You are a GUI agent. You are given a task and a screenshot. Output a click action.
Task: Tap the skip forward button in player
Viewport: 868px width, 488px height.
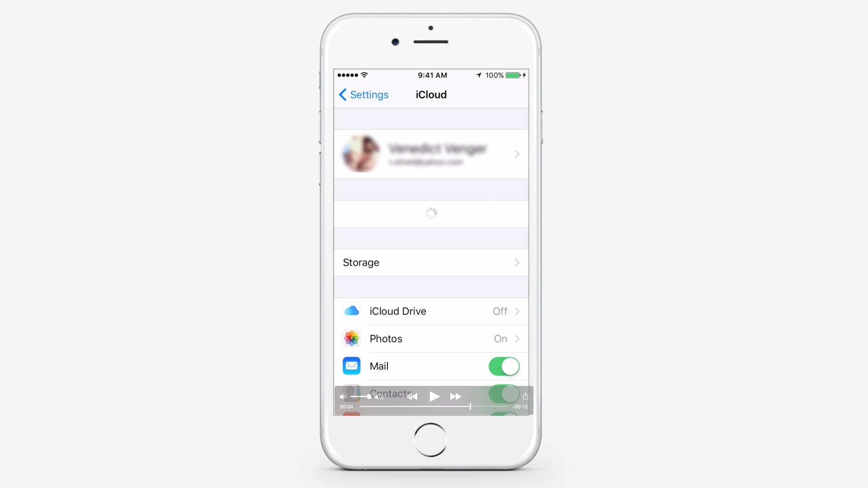click(x=455, y=396)
